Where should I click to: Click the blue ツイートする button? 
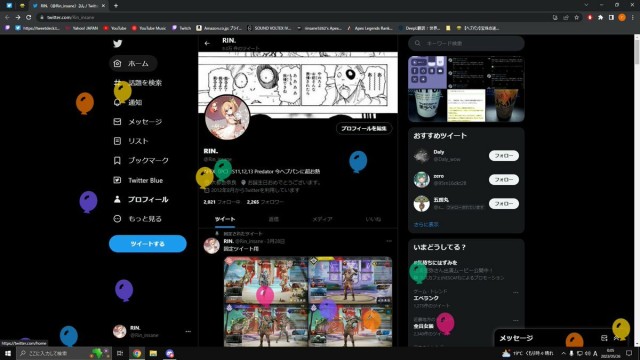[148, 244]
